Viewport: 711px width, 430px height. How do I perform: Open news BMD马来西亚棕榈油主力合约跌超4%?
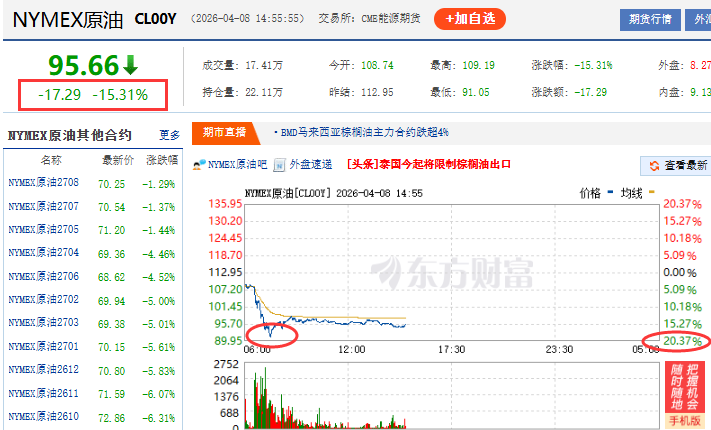(x=364, y=132)
